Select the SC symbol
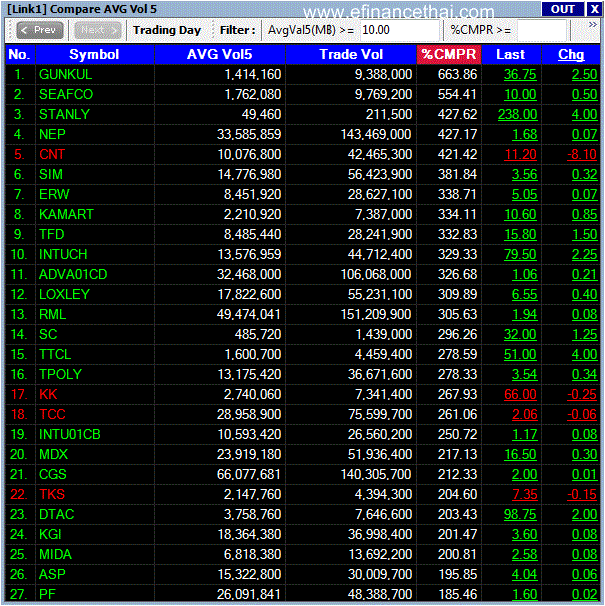The image size is (605, 606). point(48,334)
